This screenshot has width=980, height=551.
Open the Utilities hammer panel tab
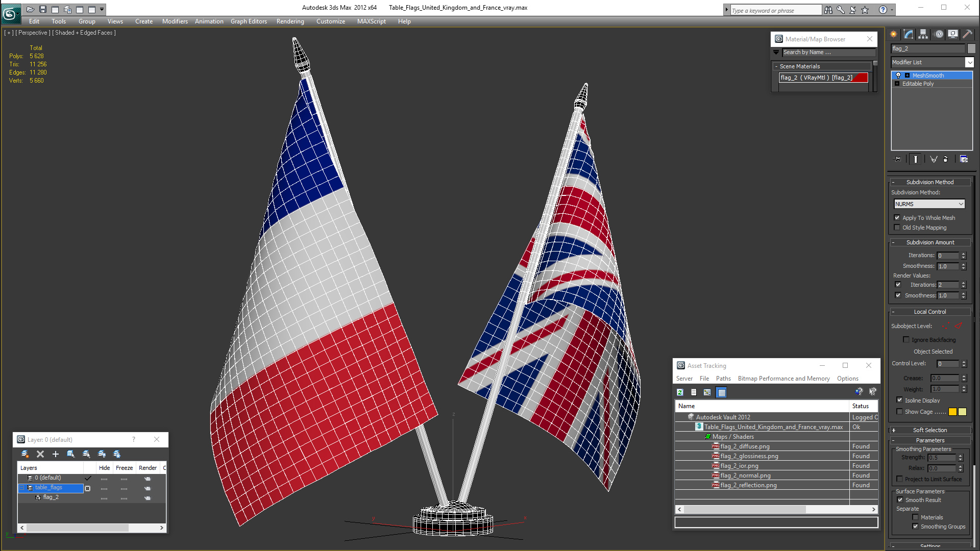[x=967, y=34]
